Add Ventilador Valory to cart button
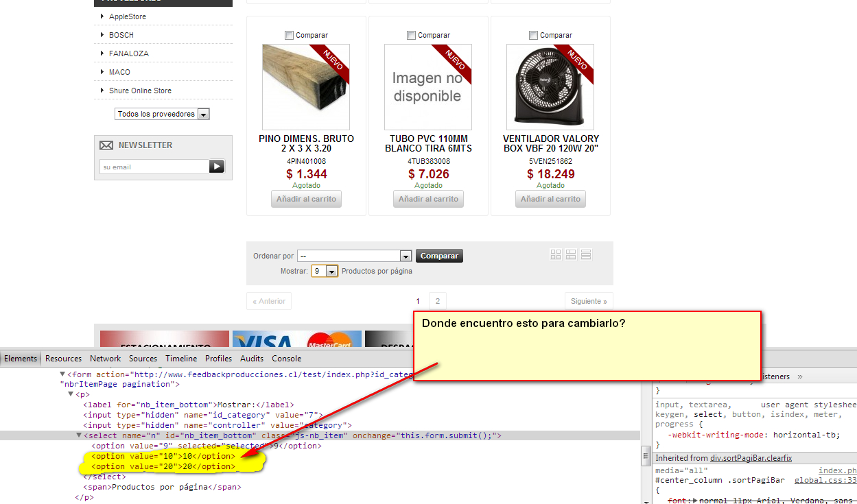The image size is (857, 504). point(550,199)
